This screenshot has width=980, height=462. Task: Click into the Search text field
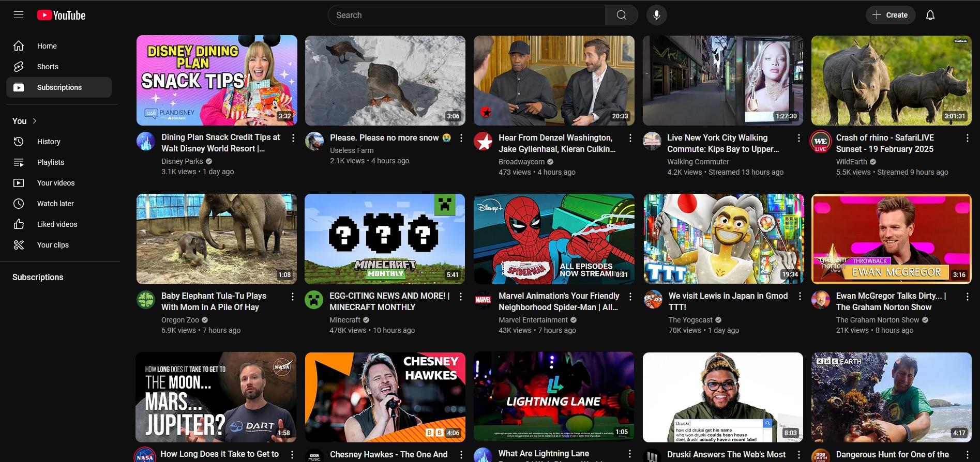pyautogui.click(x=465, y=15)
